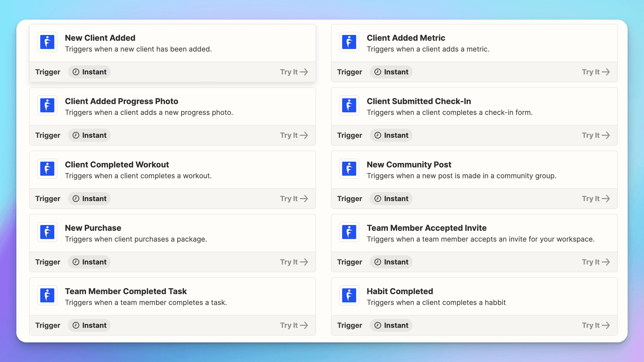This screenshot has height=362, width=644.
Task: Select Trigger label on Client Completed Workout
Action: click(47, 198)
